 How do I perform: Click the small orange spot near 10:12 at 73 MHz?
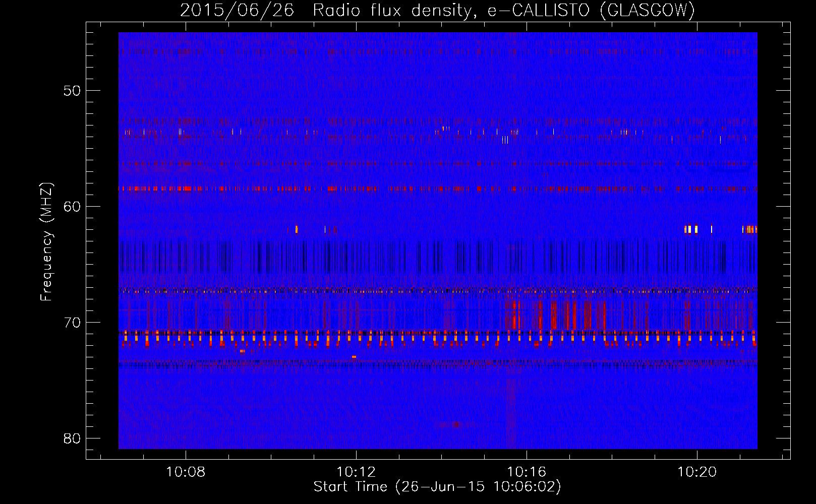[354, 357]
